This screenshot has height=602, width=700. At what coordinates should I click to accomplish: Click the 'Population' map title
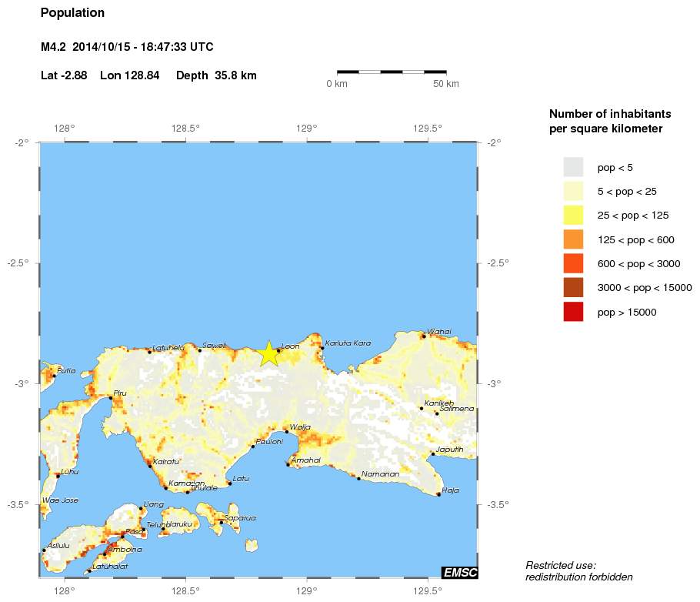click(x=72, y=13)
